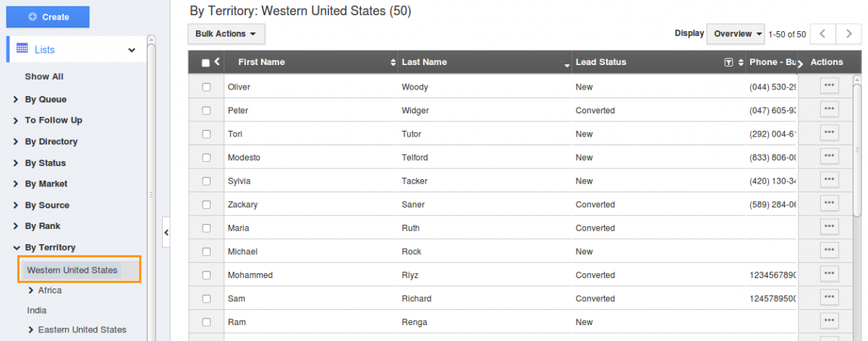The height and width of the screenshot is (341, 868).
Task: Check the box beside Zackary Saner
Action: (x=206, y=204)
